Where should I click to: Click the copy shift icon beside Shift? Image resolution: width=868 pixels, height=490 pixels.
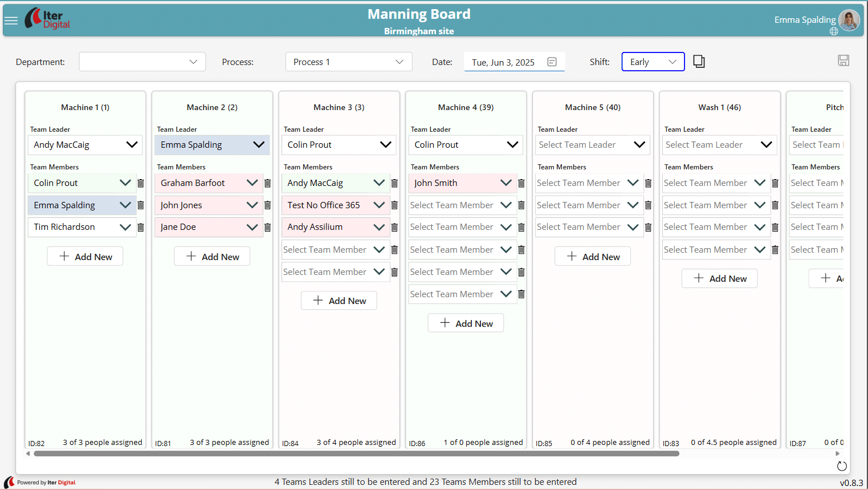[x=699, y=62]
